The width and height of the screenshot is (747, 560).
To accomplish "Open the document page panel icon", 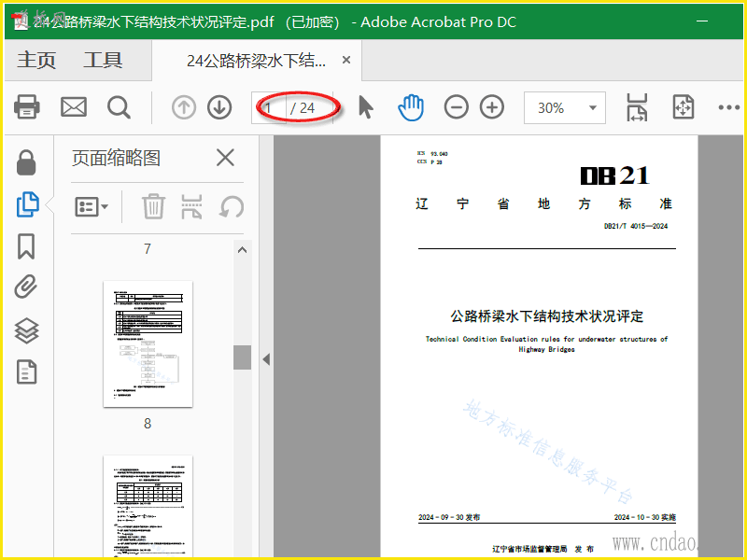I will tap(27, 371).
